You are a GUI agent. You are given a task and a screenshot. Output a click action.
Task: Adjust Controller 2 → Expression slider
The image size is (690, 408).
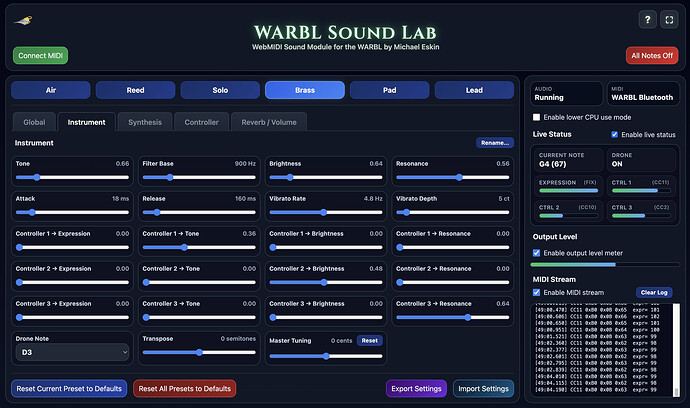pos(72,282)
